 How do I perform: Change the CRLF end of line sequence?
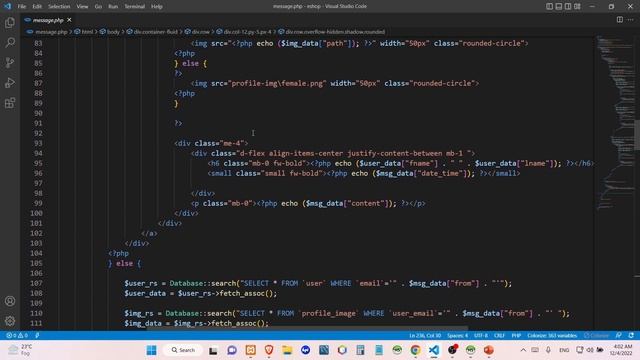[x=499, y=336]
